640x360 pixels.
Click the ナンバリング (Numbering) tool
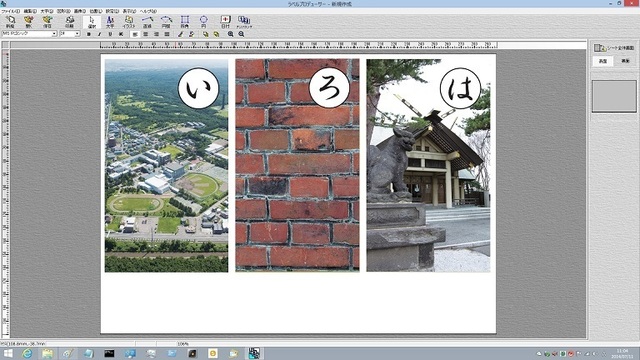click(x=244, y=22)
